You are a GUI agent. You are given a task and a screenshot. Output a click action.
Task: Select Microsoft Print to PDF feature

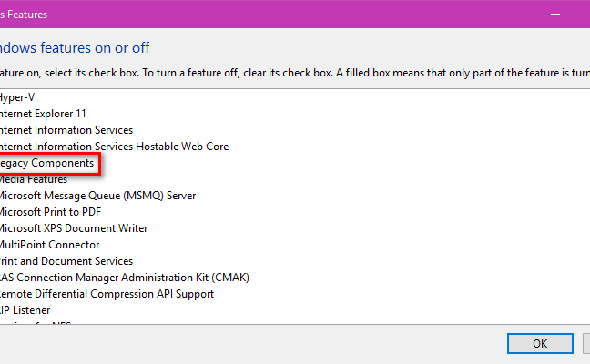tap(50, 212)
